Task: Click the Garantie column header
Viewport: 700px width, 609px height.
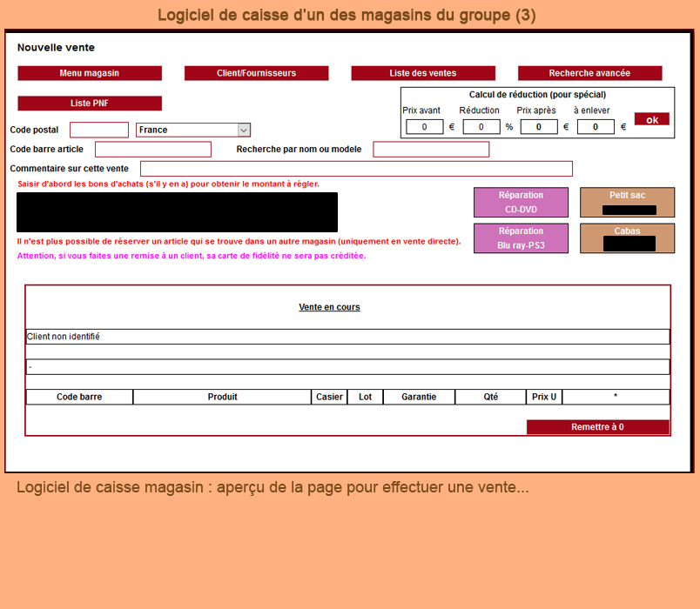Action: [x=419, y=397]
